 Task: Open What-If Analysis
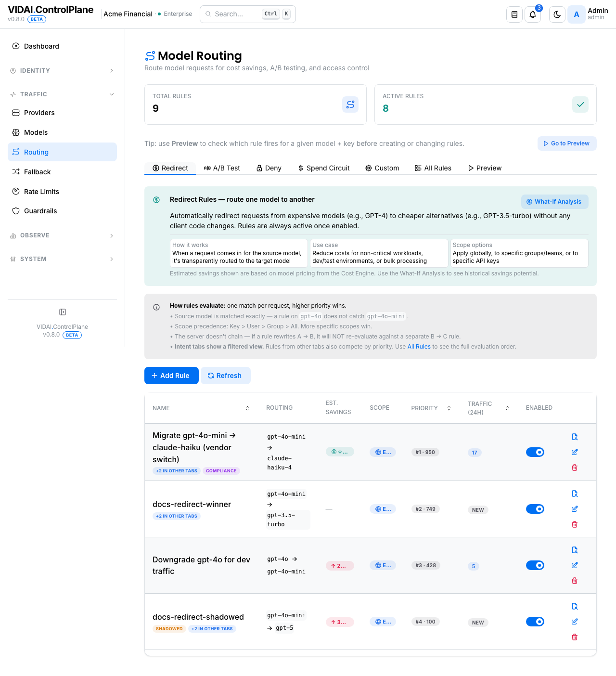pyautogui.click(x=554, y=202)
